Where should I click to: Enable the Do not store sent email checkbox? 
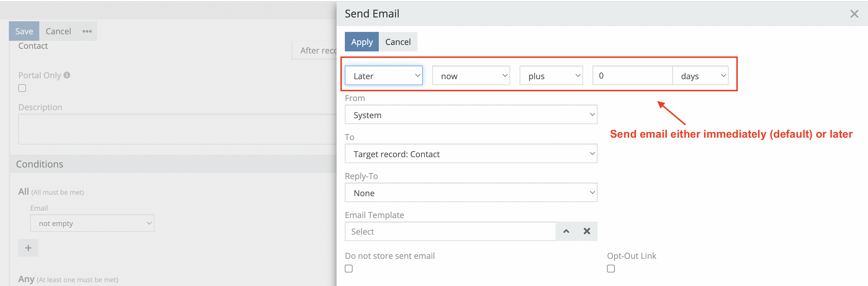[349, 268]
